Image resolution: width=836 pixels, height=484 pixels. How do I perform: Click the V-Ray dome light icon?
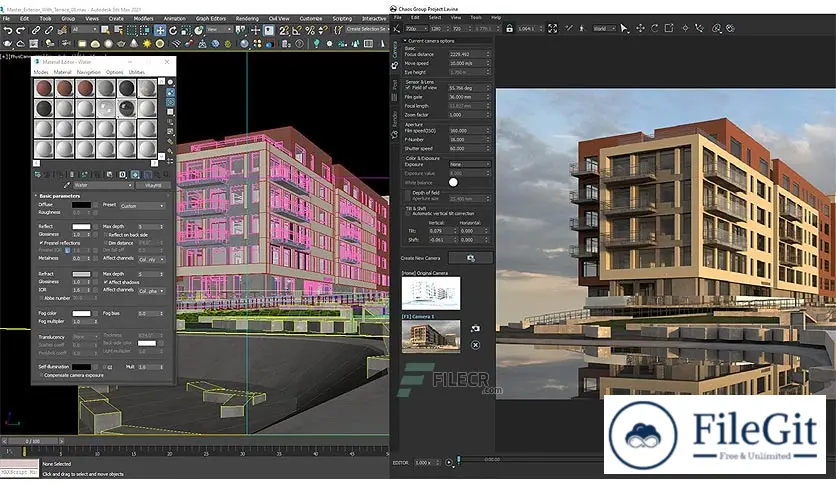95,44
